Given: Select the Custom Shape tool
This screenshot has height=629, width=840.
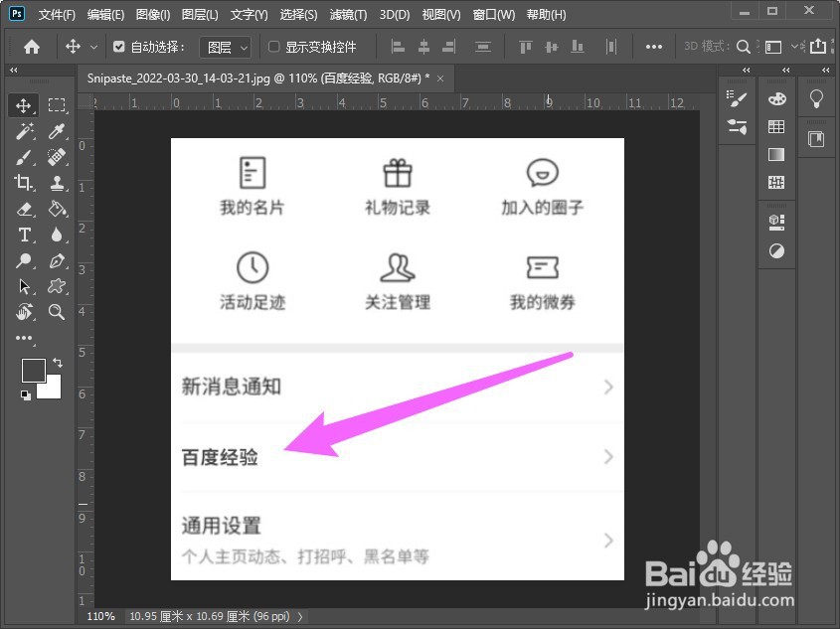Looking at the screenshot, I should click(x=57, y=286).
